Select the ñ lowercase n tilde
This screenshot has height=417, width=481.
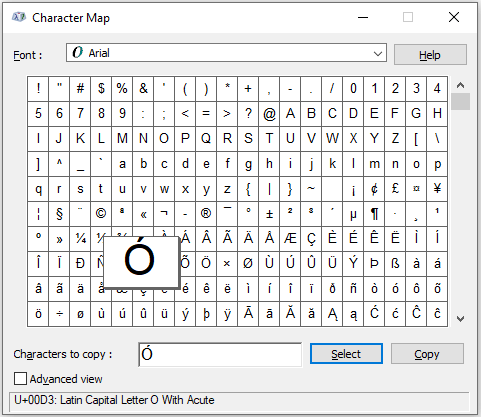point(353,289)
